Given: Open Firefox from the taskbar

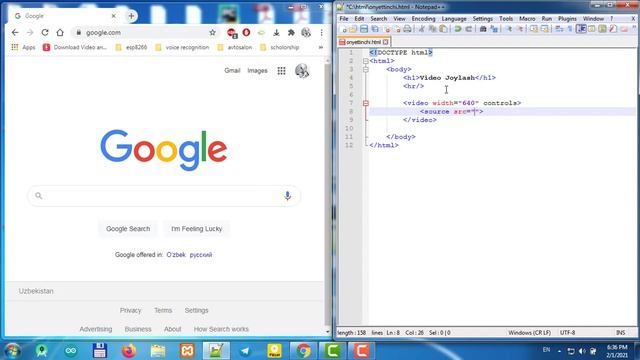Looking at the screenshot, I should pos(129,351).
